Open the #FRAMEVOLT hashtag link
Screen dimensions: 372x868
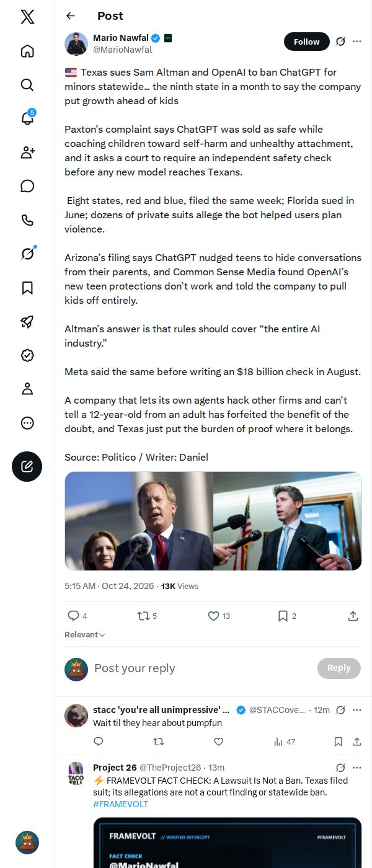[x=120, y=804]
